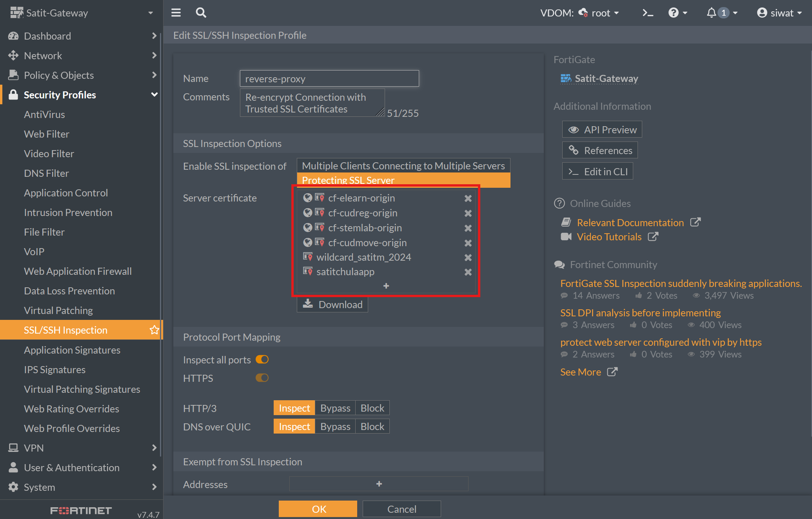
Task: Click the Edit in CLI button
Action: coord(598,171)
